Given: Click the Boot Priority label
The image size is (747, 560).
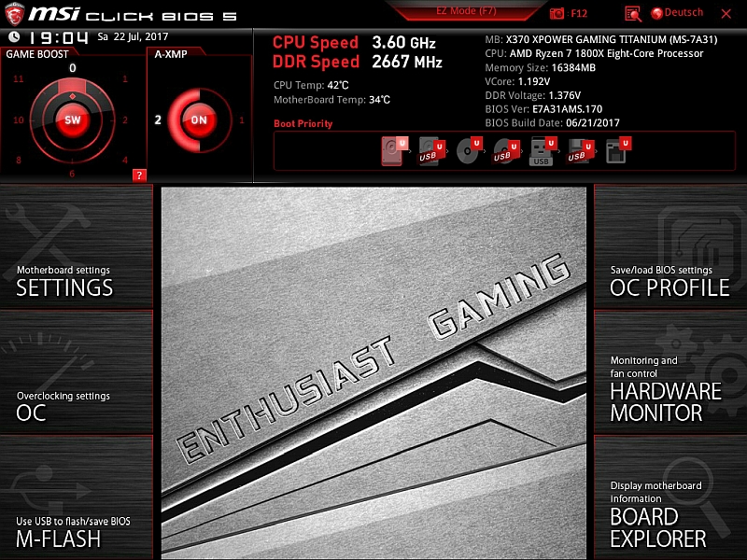Looking at the screenshot, I should (303, 123).
